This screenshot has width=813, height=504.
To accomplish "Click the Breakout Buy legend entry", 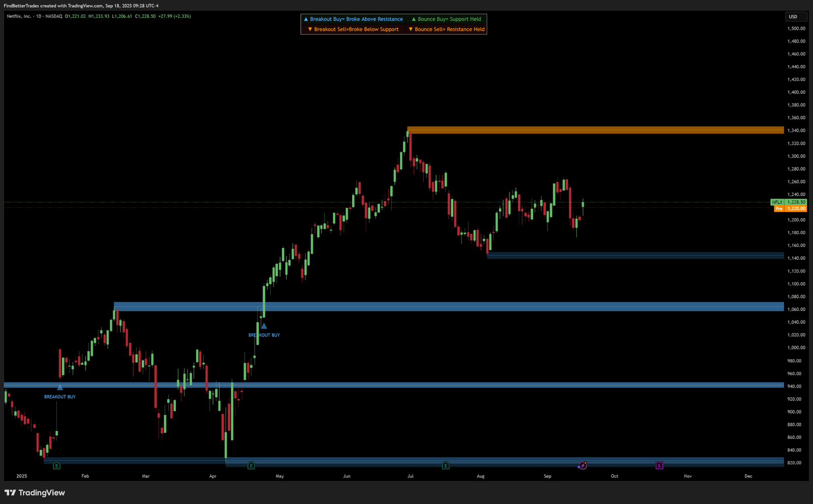I will coord(353,19).
